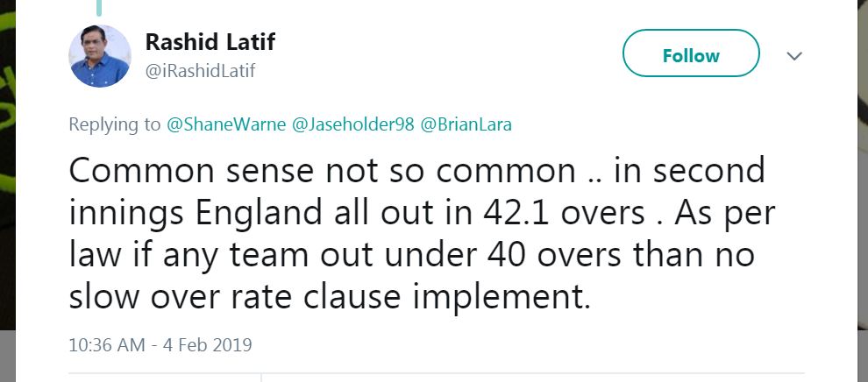Viewport: 868px width, 382px height.
Task: Expand the tweet options chevron menu
Action: click(794, 56)
